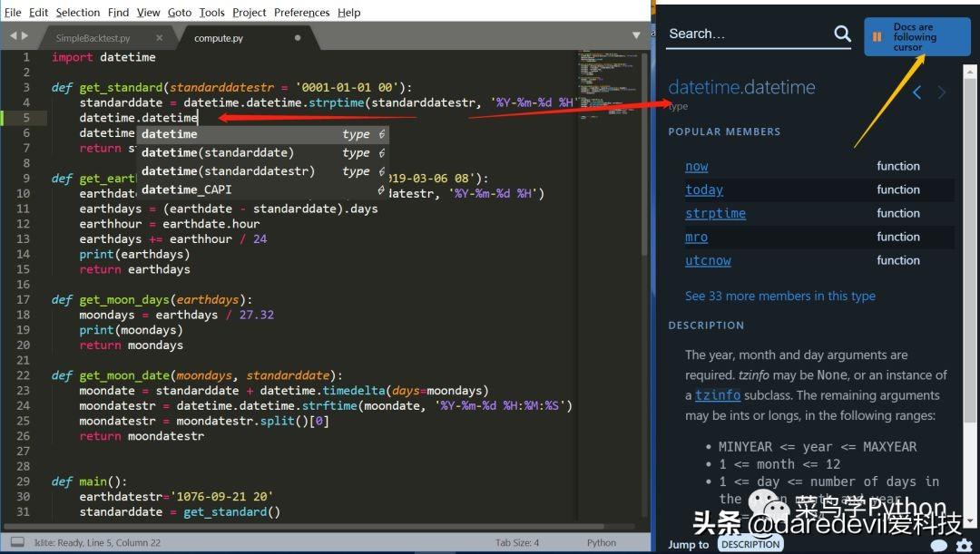Open the 'strptime' member link

pos(715,214)
